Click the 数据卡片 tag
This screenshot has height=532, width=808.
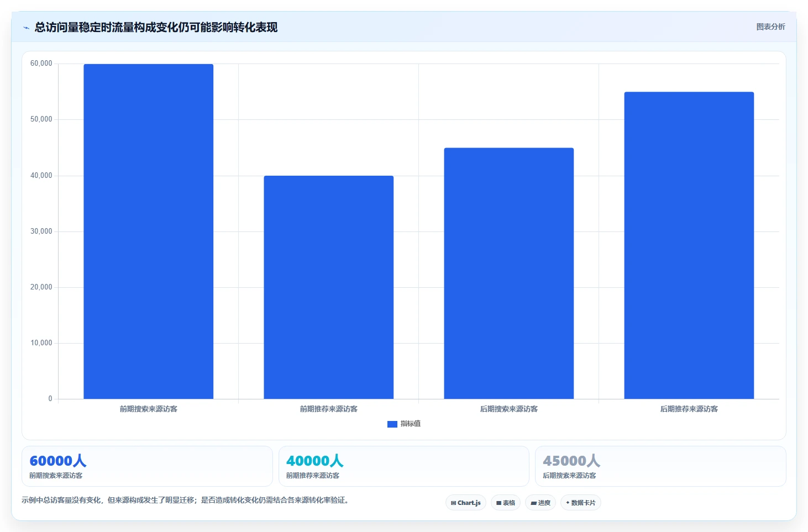tap(580, 503)
